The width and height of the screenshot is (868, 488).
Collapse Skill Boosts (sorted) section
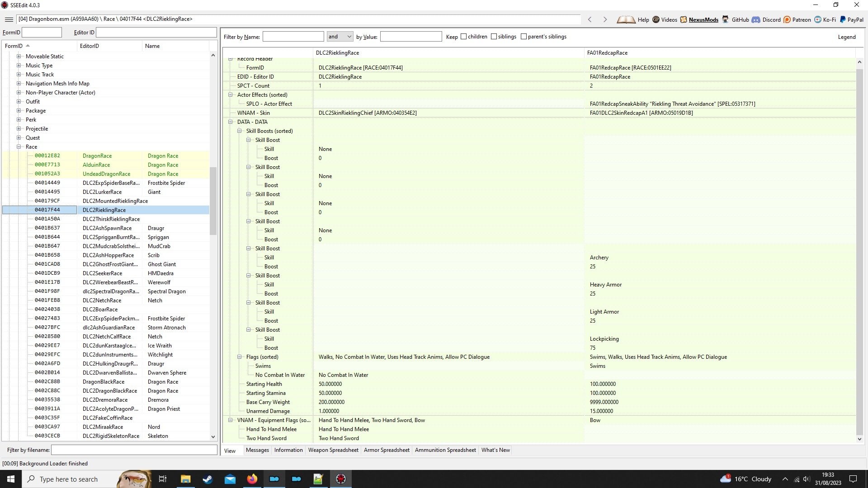239,131
